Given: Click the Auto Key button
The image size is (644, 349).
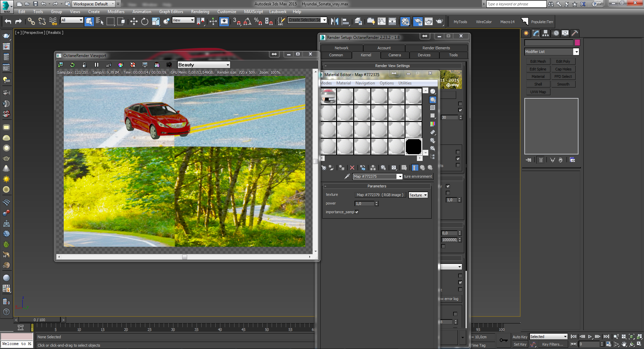Looking at the screenshot, I should 520,337.
